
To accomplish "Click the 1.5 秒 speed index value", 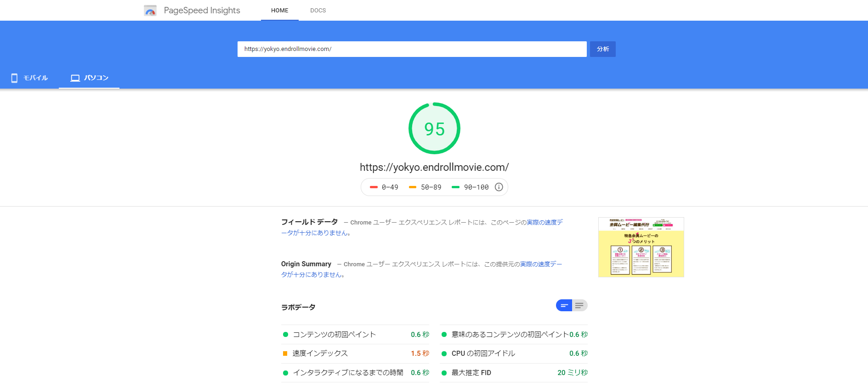I will (x=420, y=353).
